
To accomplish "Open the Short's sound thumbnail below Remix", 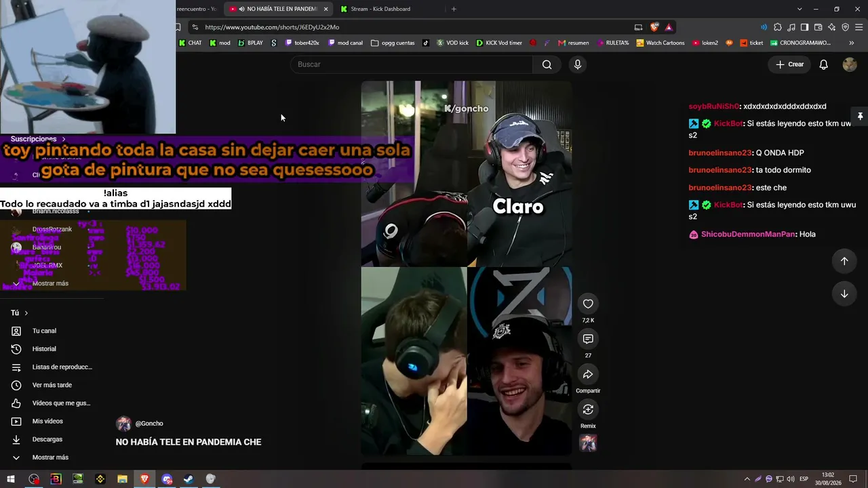I will point(588,443).
